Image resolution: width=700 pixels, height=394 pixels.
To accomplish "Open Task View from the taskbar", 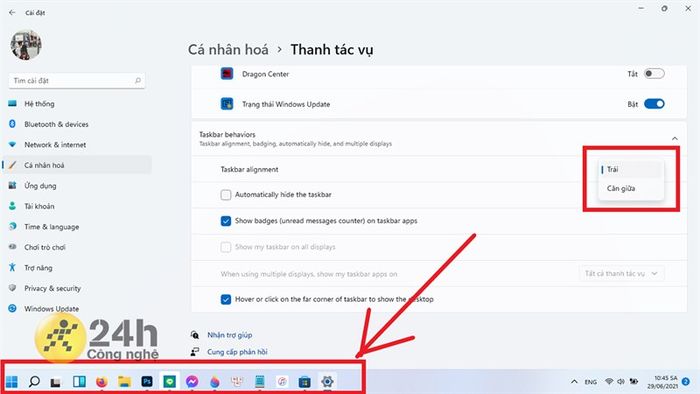I will click(x=55, y=382).
